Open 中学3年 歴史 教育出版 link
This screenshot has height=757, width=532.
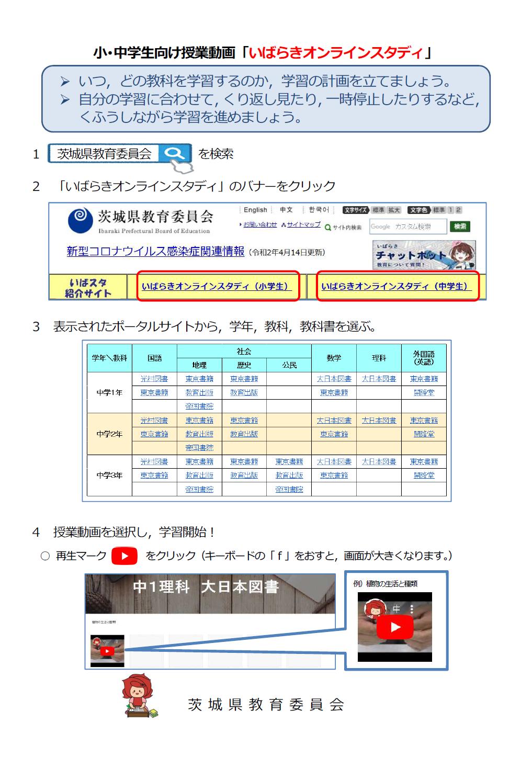click(244, 475)
